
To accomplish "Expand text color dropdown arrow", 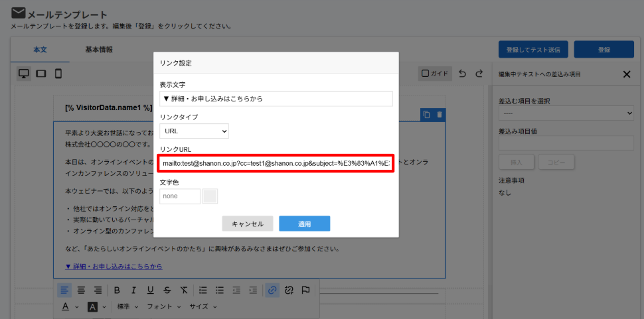I will [x=77, y=306].
